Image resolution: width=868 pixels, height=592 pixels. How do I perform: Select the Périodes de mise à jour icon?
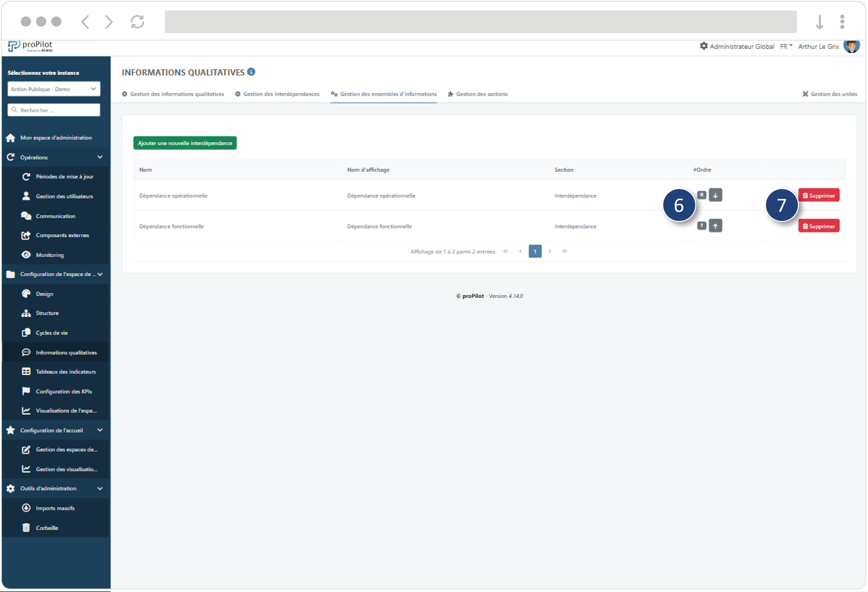click(x=26, y=176)
